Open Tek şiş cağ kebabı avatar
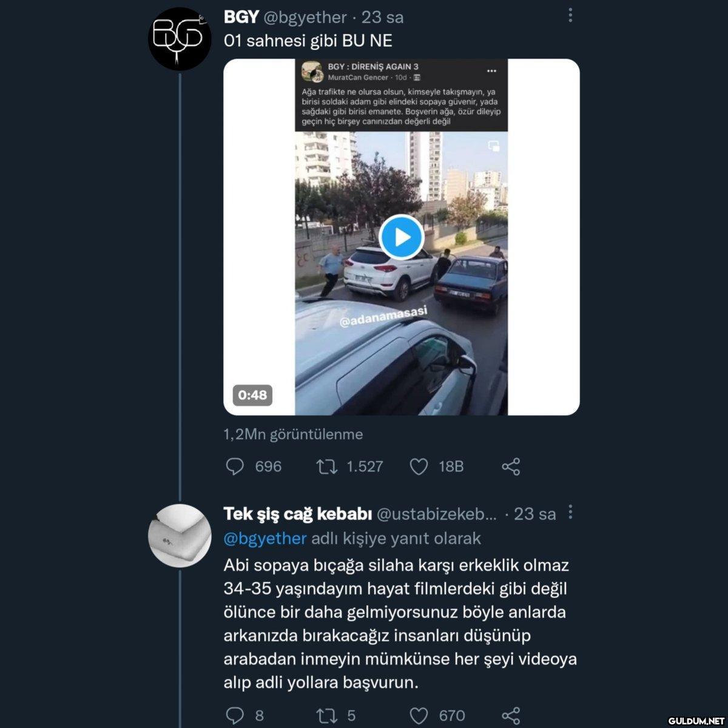 (x=179, y=536)
